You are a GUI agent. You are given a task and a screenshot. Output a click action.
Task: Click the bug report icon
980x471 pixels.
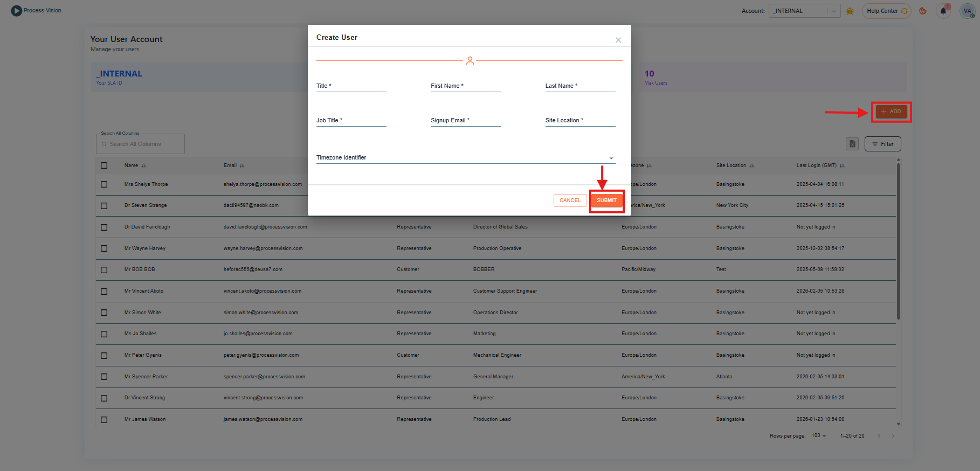[x=850, y=11]
